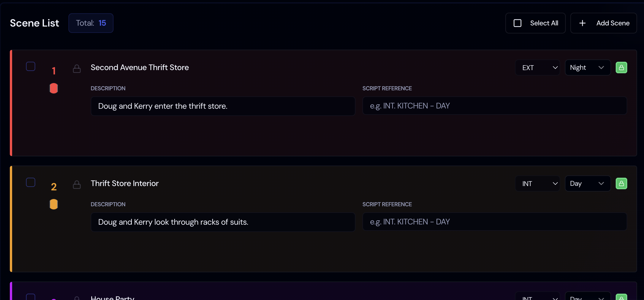Screen dimensions: 644x300
Task: Click the Add Scene button
Action: pos(604,23)
